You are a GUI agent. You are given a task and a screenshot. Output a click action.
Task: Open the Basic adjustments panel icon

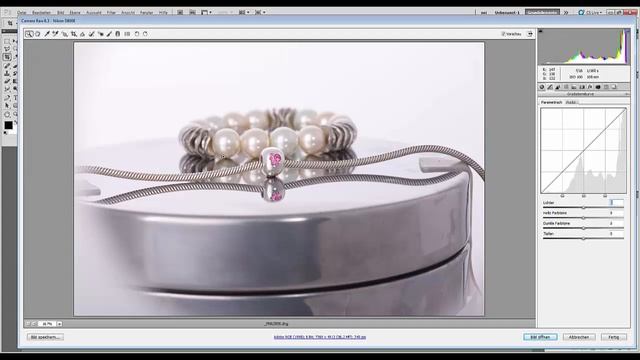(x=542, y=87)
